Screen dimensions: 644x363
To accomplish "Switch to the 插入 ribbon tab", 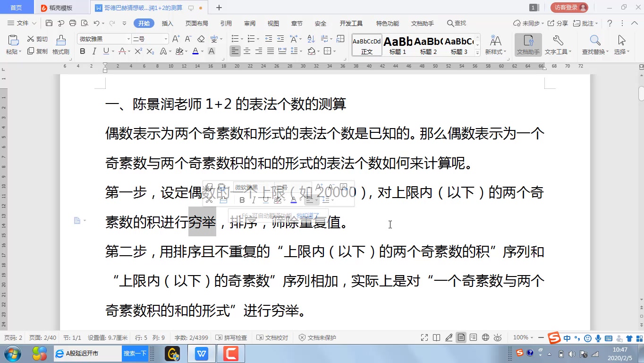I will pyautogui.click(x=167, y=23).
